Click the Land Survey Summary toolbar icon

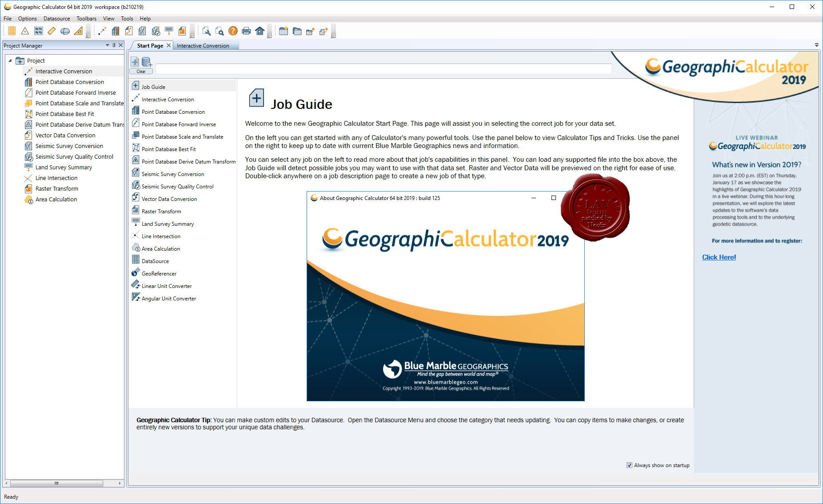tap(169, 31)
